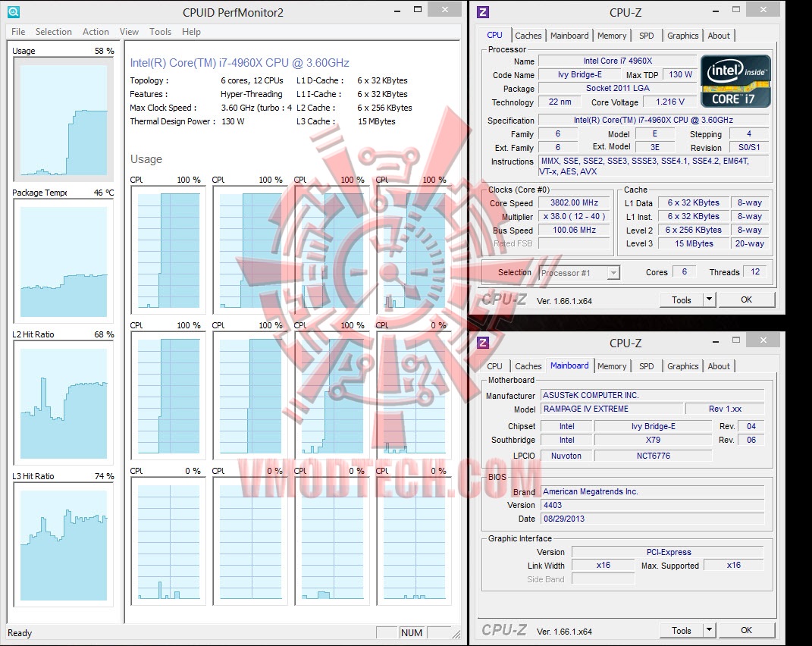The image size is (812, 646).
Task: Click the Cores count value 6
Action: [684, 271]
